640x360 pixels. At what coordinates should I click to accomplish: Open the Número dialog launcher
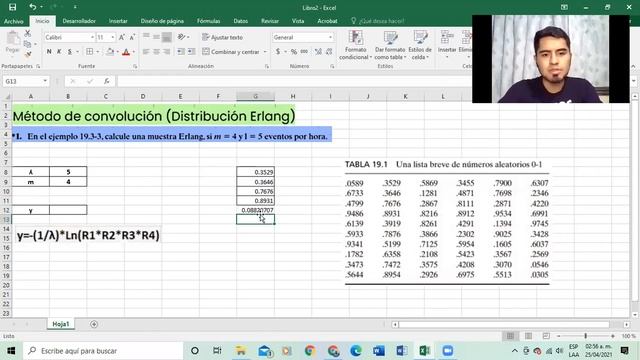(332, 66)
